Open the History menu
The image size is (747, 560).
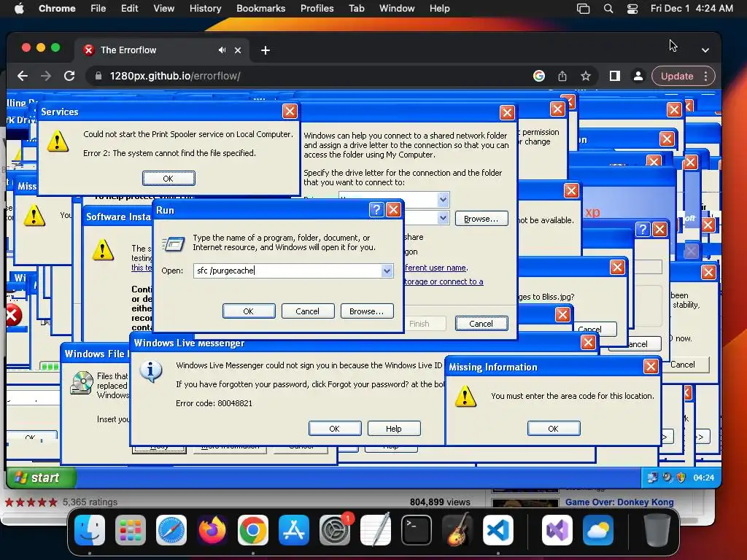tap(205, 9)
